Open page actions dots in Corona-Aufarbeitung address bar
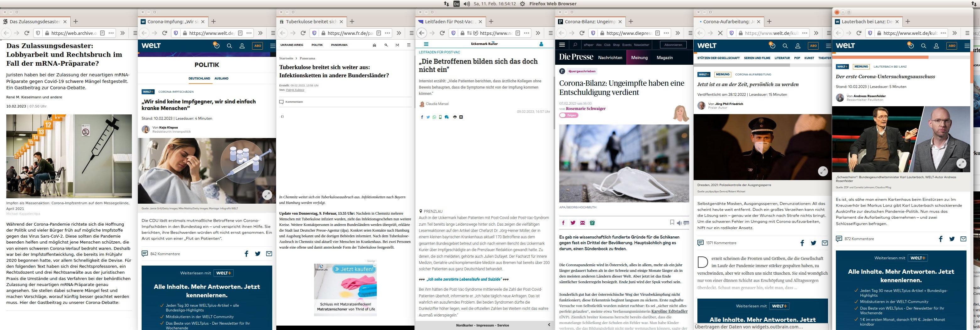 coord(804,33)
